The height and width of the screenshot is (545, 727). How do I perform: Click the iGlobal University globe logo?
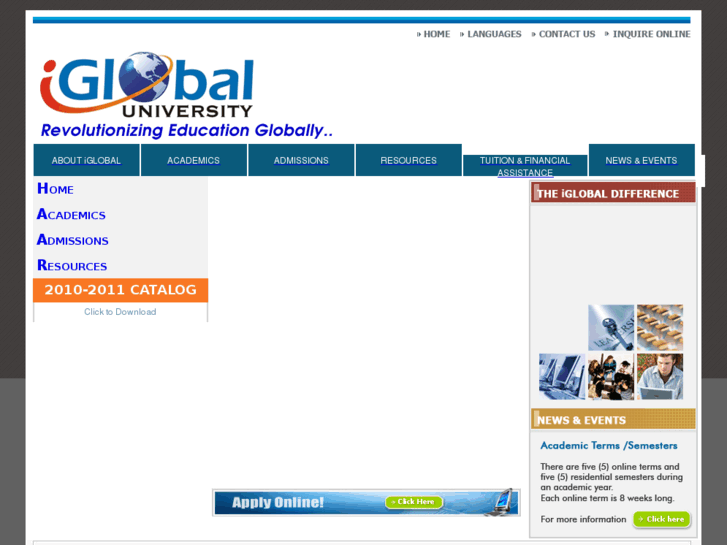(x=147, y=85)
